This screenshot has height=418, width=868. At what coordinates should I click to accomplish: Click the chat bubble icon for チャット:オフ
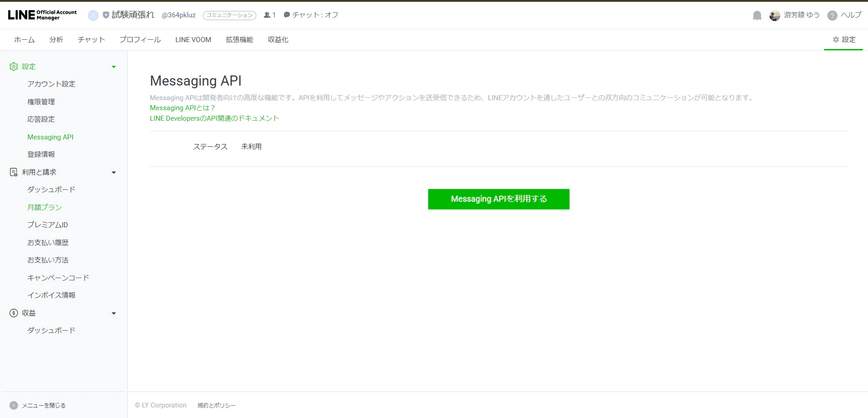click(287, 15)
